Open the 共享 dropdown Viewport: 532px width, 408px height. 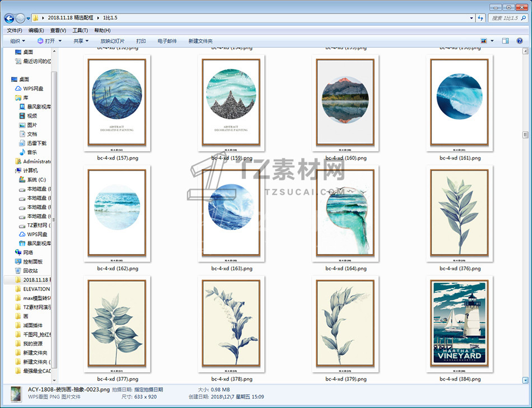(81, 41)
